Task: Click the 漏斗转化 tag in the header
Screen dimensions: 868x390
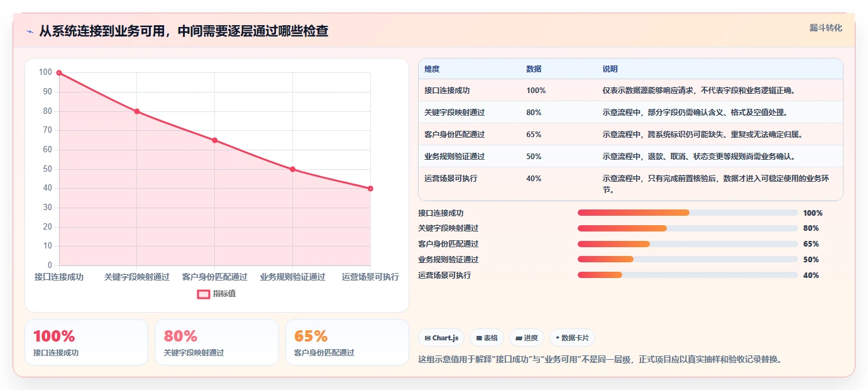Action: pos(825,28)
